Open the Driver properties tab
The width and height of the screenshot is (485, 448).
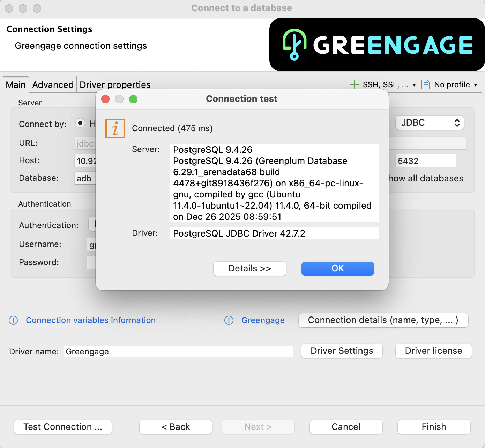[x=115, y=85]
